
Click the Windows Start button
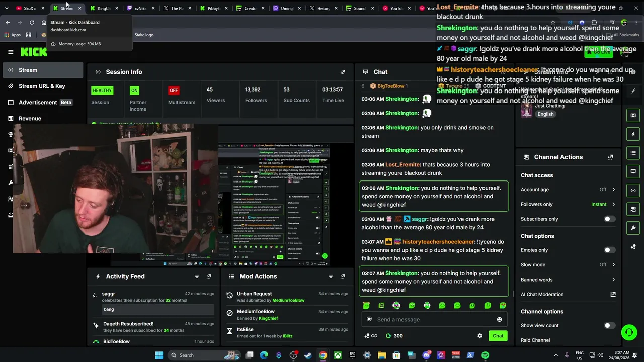[x=159, y=355]
